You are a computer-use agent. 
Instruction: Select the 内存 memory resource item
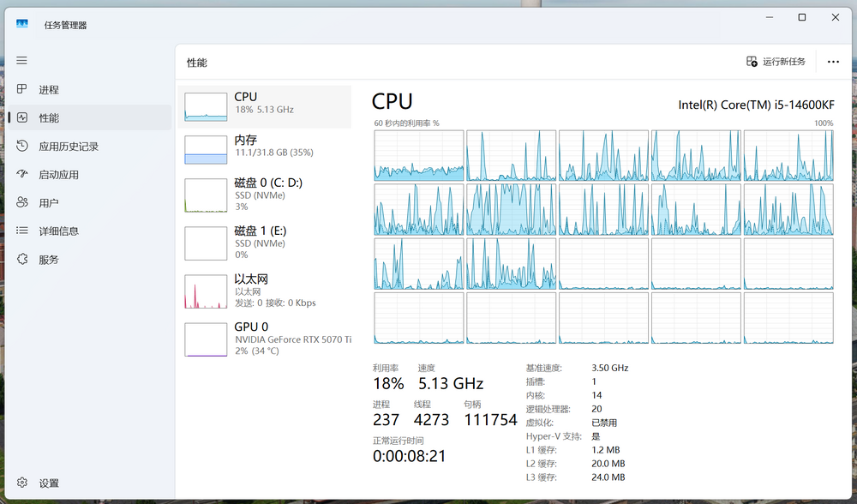(x=265, y=149)
